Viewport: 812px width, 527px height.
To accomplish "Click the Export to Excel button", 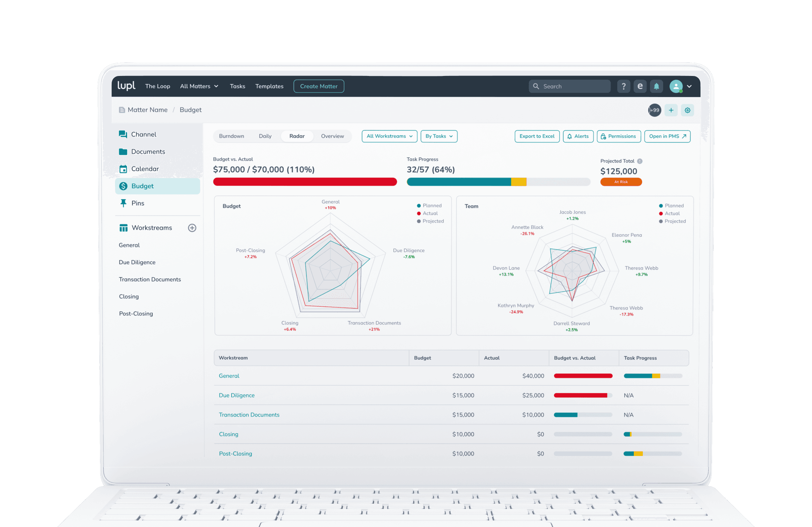I will pos(537,136).
